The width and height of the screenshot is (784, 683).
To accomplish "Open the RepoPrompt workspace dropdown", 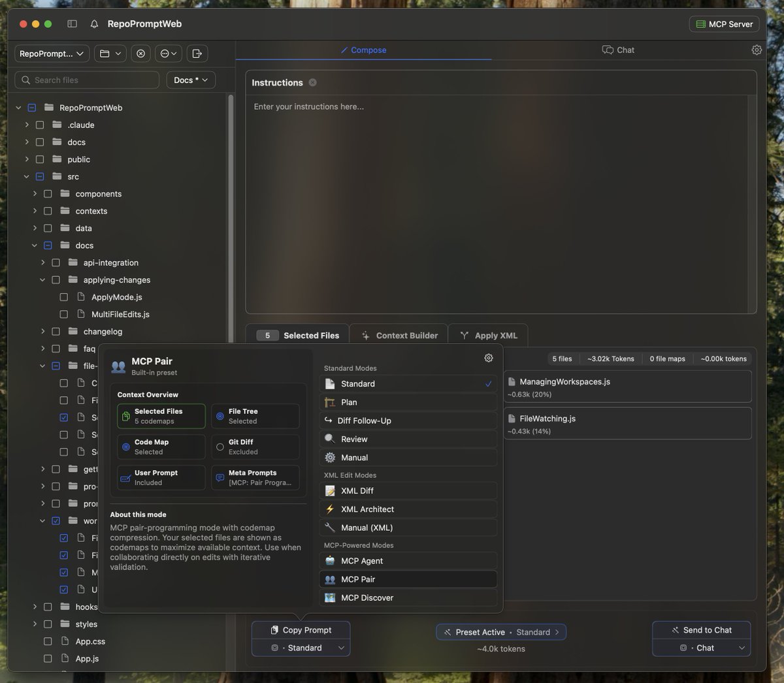I will (x=52, y=54).
